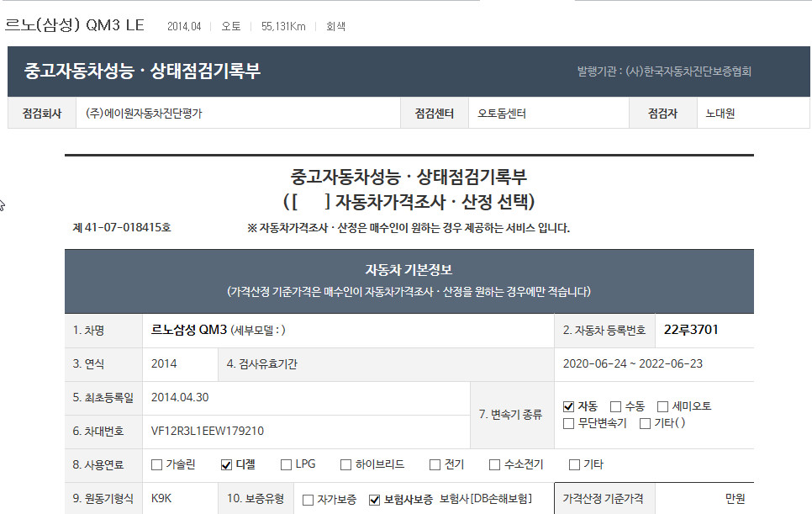Select the mileage 55,131Km text

pyautogui.click(x=283, y=26)
